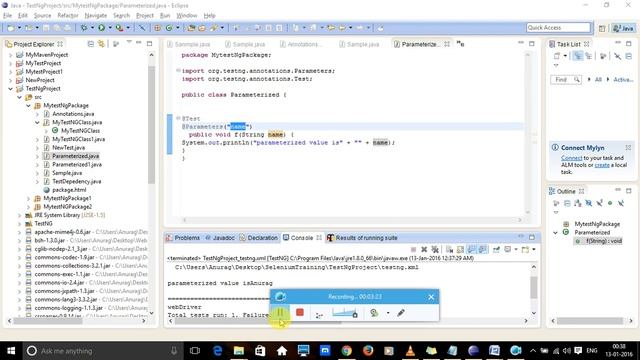Close the recording toolbar
The width and height of the screenshot is (640, 360).
(431, 297)
